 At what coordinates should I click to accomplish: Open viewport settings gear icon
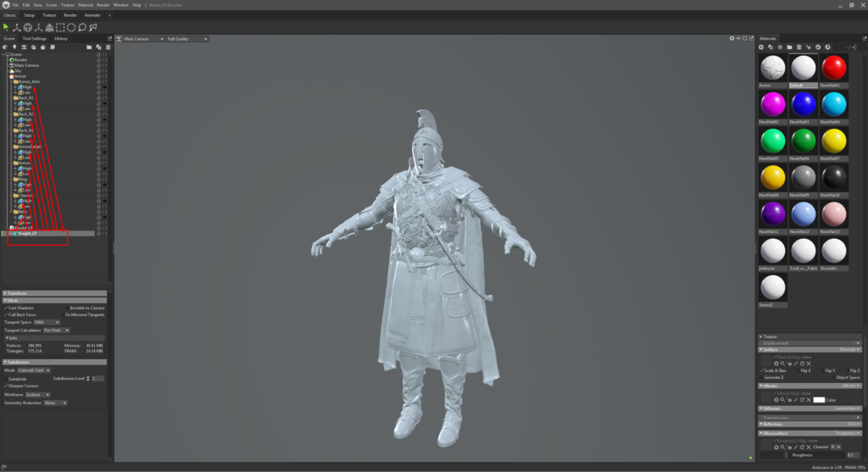(x=732, y=38)
